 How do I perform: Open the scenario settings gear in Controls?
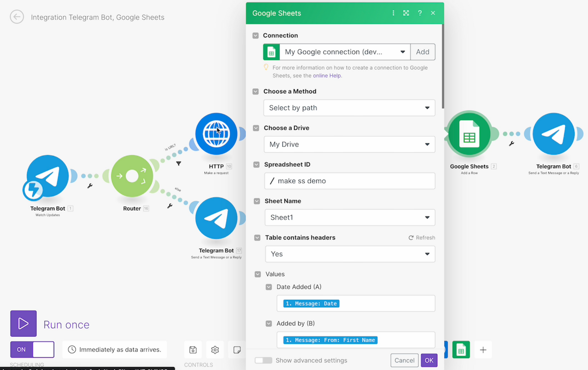(x=215, y=350)
